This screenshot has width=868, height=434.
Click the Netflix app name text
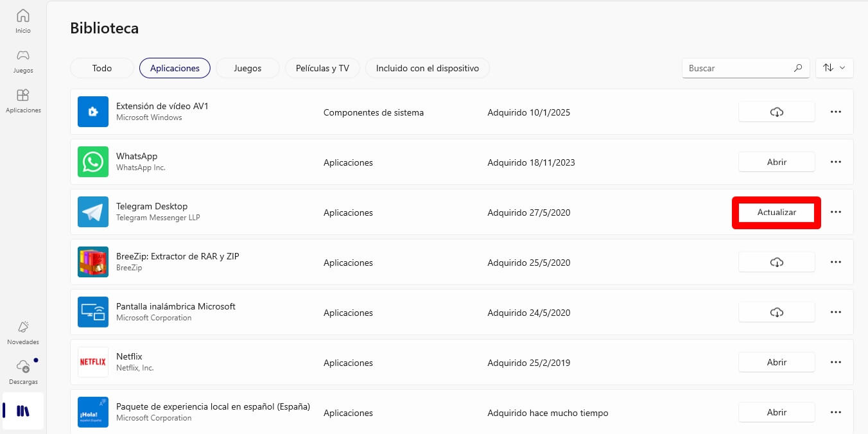coord(129,356)
